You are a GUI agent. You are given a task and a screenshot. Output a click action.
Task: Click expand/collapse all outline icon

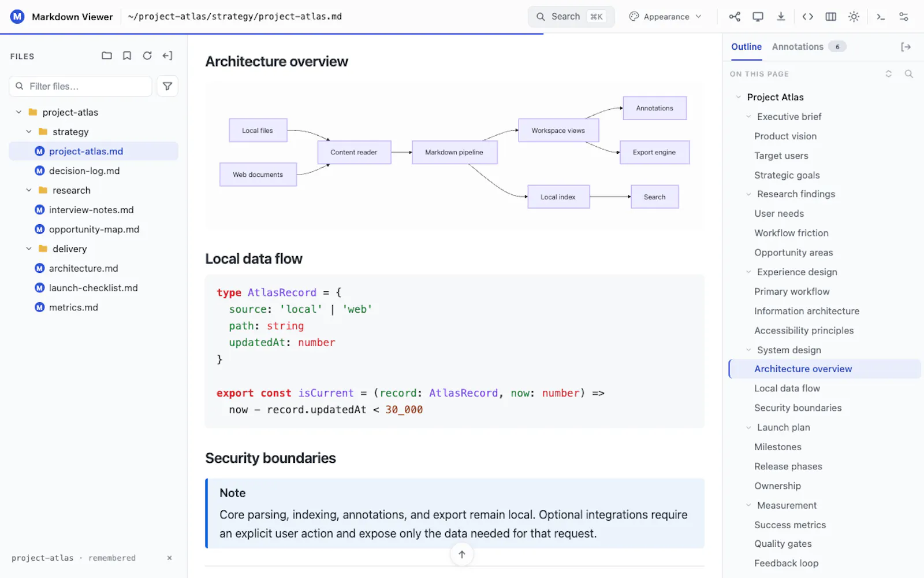point(889,74)
